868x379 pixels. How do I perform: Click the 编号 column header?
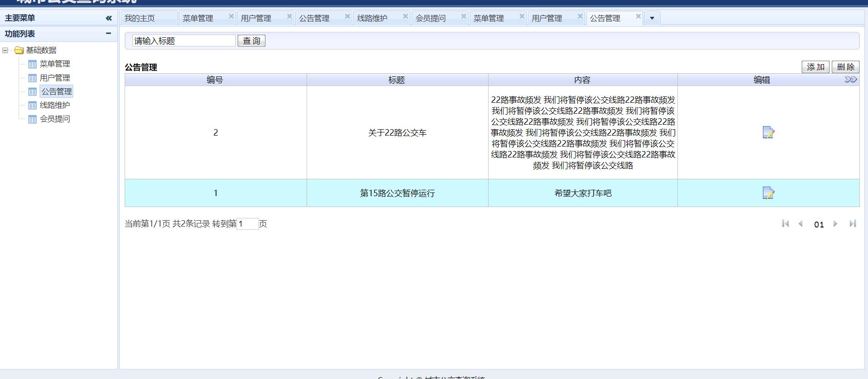216,80
